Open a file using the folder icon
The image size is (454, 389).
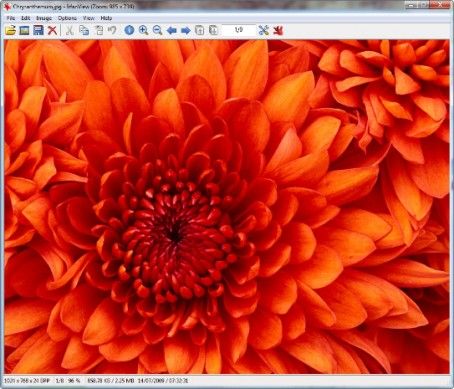point(11,30)
